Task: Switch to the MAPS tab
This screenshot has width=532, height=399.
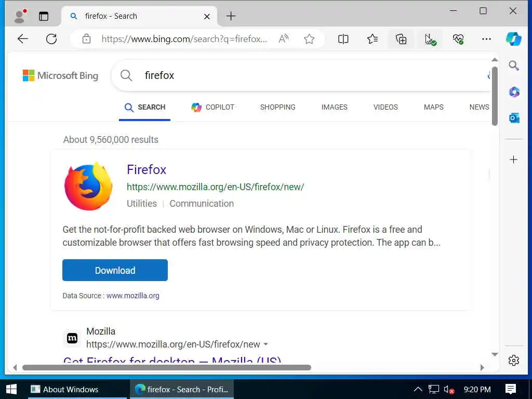Action: [434, 107]
